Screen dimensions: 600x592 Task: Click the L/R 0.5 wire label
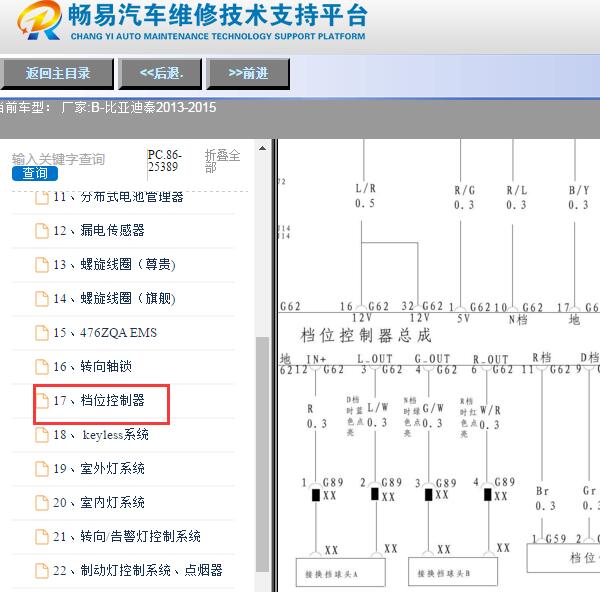click(x=365, y=196)
